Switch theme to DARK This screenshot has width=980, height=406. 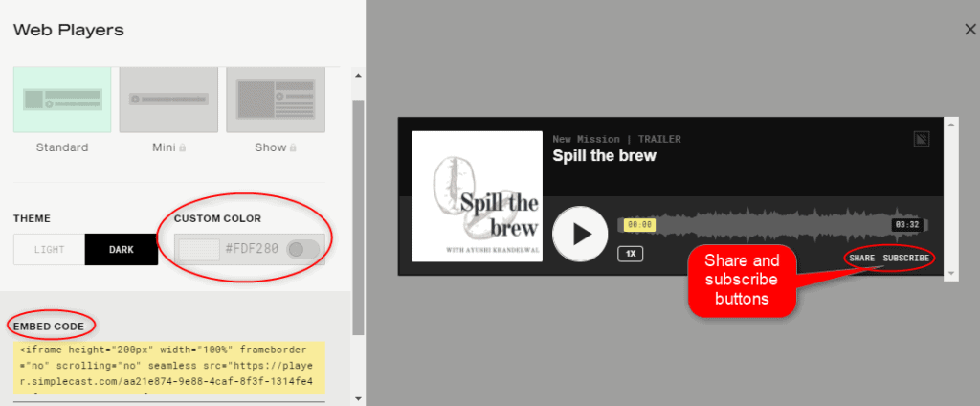click(122, 249)
